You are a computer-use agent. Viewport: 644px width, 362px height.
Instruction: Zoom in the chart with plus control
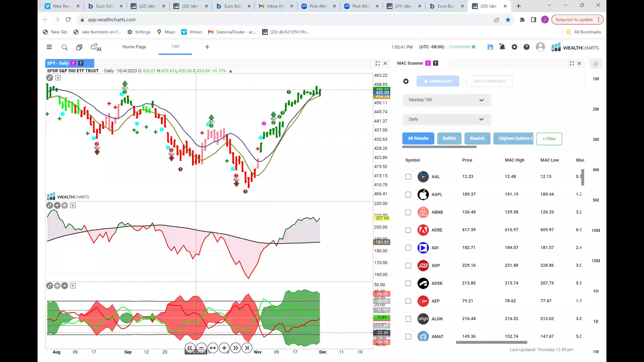tap(224, 348)
